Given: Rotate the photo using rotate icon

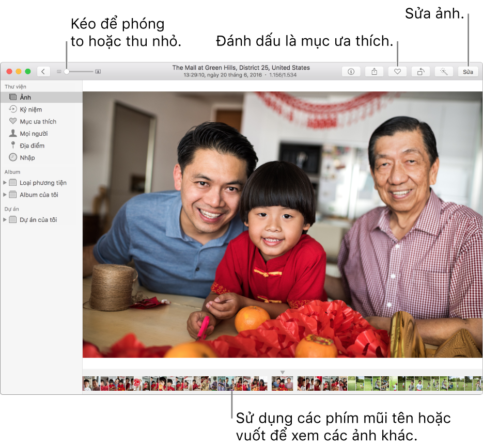Looking at the screenshot, I should [x=420, y=72].
